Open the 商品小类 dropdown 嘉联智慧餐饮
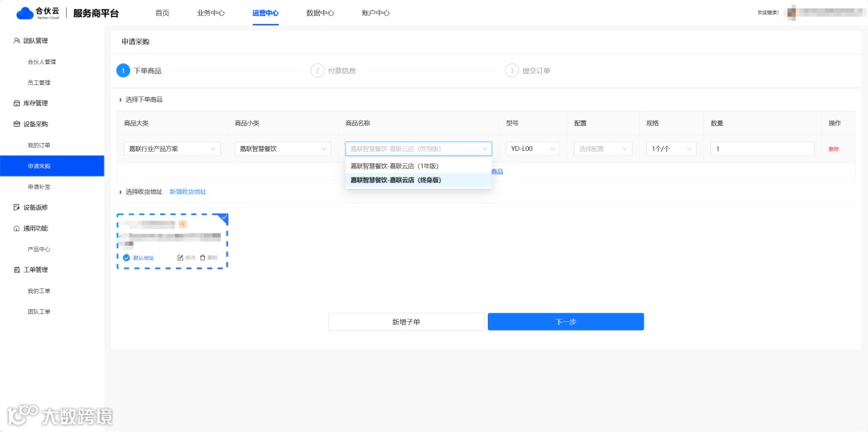The image size is (868, 432). [x=283, y=149]
